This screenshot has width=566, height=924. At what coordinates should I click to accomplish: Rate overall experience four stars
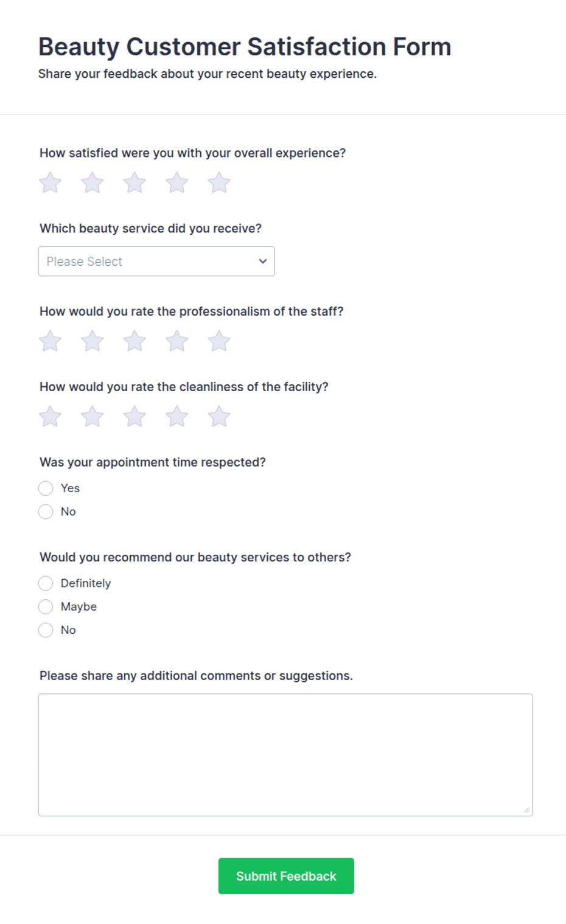(x=177, y=182)
